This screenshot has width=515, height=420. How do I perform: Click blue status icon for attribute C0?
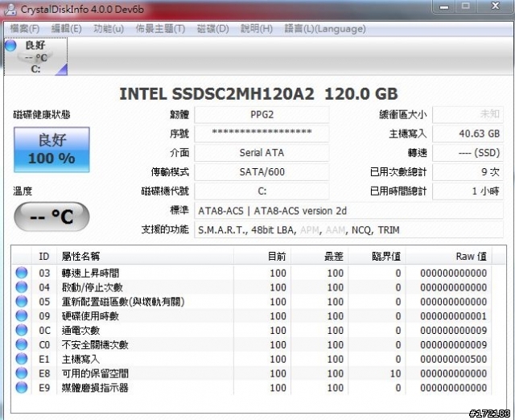pos(22,345)
